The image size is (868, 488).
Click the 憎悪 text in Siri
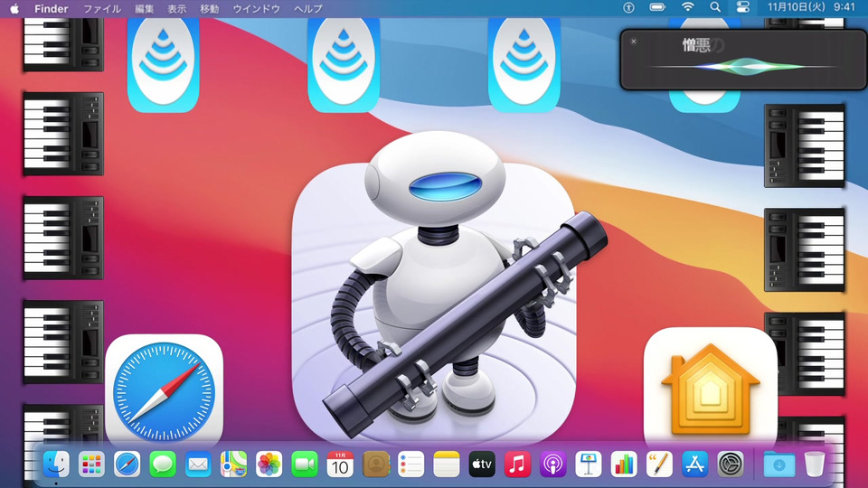(x=696, y=45)
